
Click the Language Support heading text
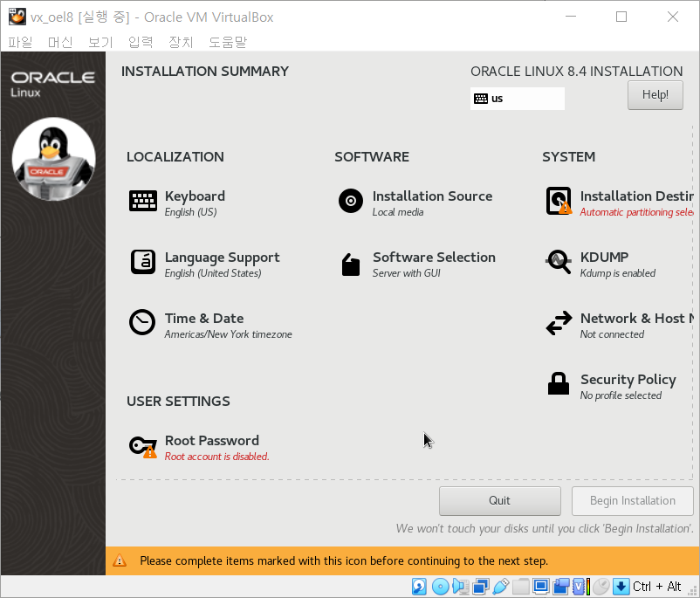point(222,258)
